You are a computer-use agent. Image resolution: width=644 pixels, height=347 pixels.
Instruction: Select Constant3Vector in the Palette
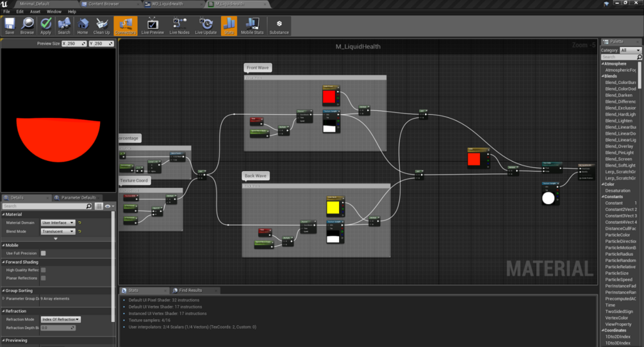pos(621,216)
